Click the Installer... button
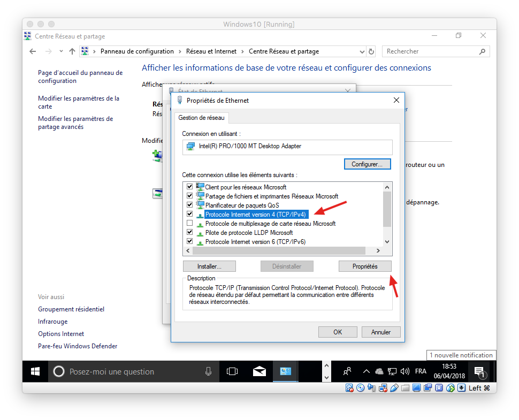 [x=209, y=266]
